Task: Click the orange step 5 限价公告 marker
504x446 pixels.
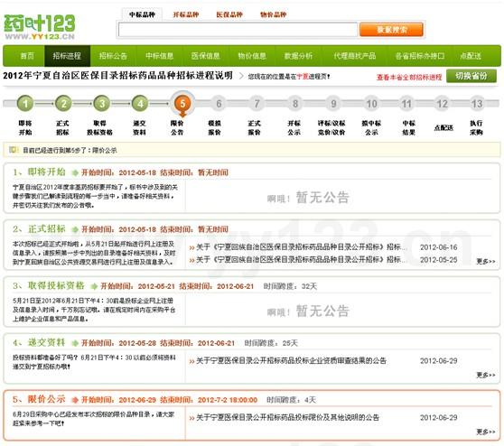Action: (x=182, y=104)
